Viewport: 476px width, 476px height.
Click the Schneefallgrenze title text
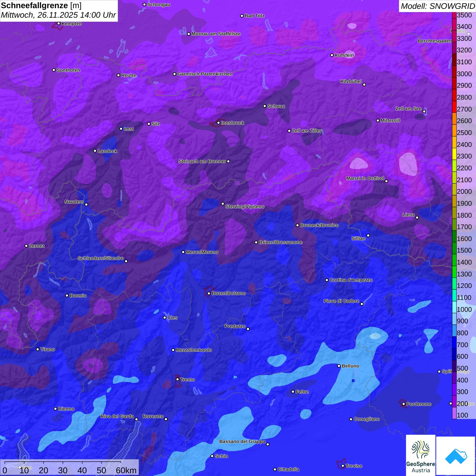(x=35, y=6)
